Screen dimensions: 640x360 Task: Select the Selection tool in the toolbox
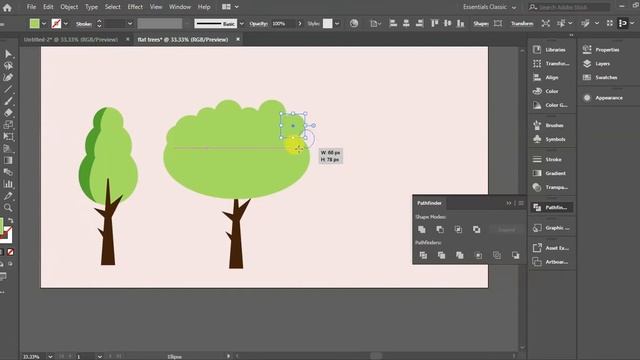click(x=8, y=54)
